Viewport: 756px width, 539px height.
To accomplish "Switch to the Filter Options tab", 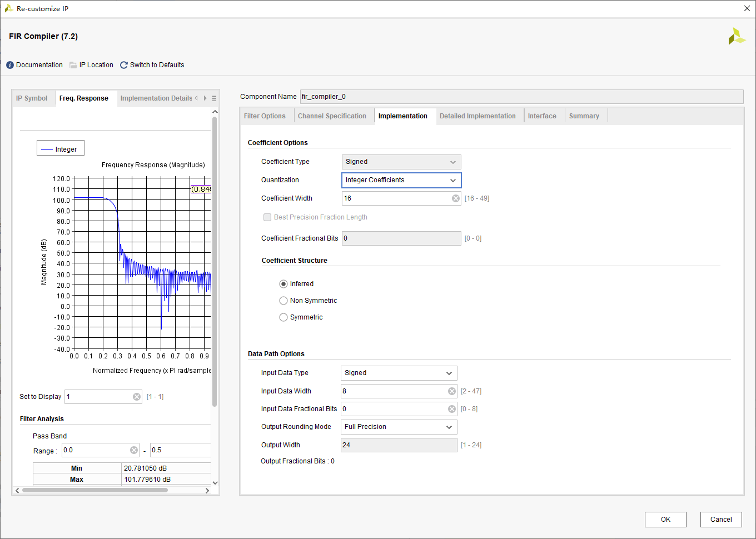I will click(265, 116).
